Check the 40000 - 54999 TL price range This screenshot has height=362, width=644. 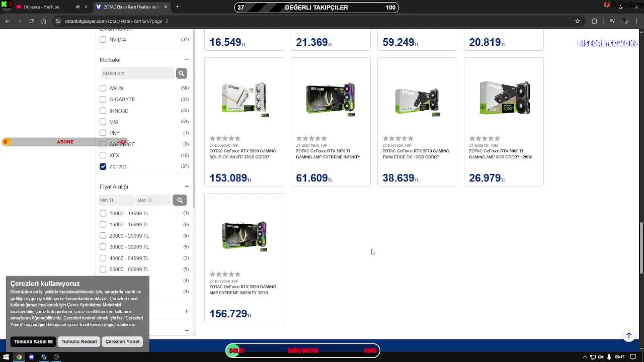coord(103,258)
